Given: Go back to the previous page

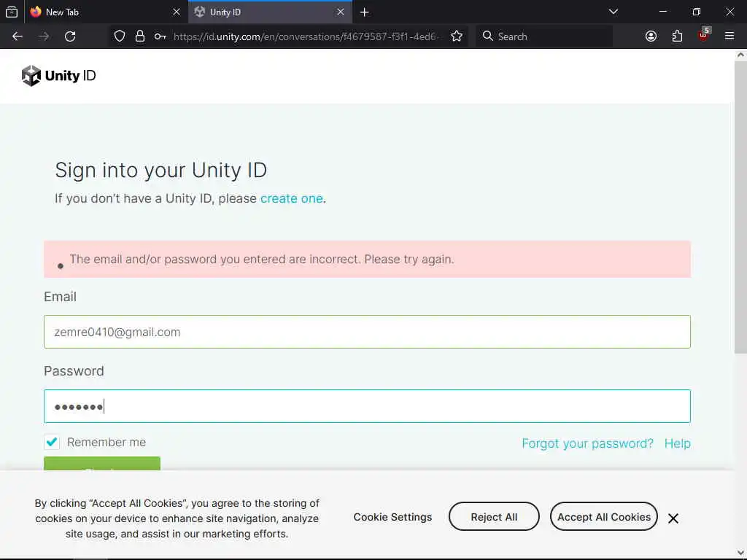Looking at the screenshot, I should (x=18, y=36).
